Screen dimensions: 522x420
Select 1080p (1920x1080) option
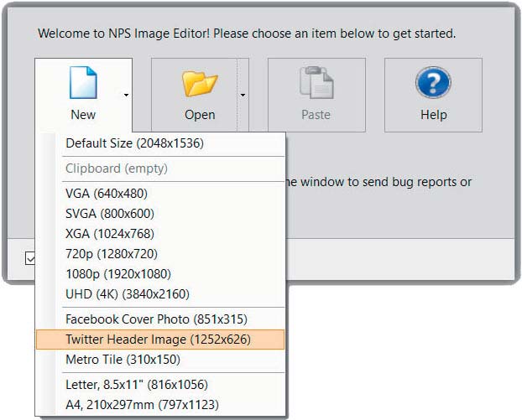pos(160,273)
